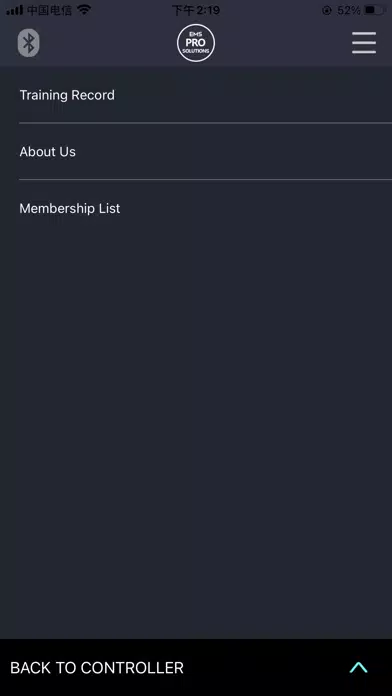
Task: Tap the 52% battery percentage text
Action: (348, 10)
